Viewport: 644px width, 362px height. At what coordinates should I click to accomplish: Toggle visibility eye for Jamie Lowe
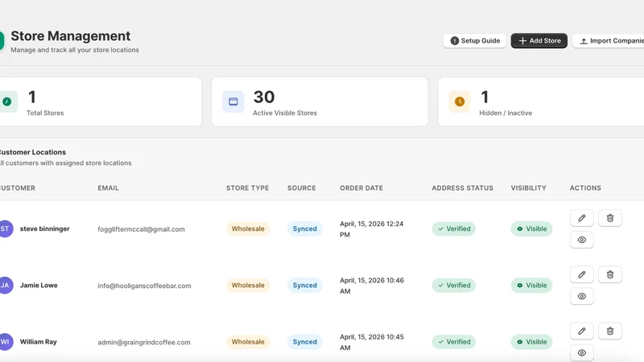[581, 296]
